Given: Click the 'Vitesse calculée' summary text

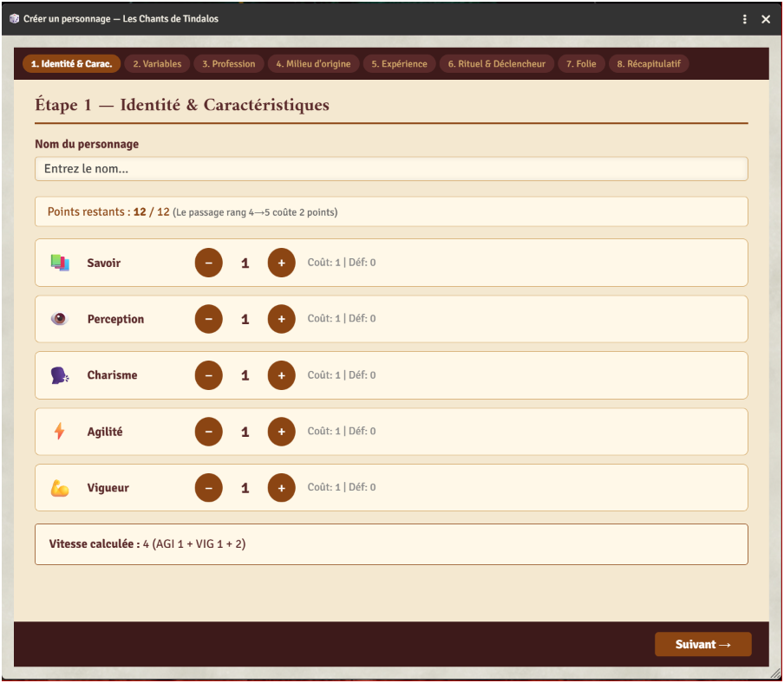Looking at the screenshot, I should coord(147,543).
